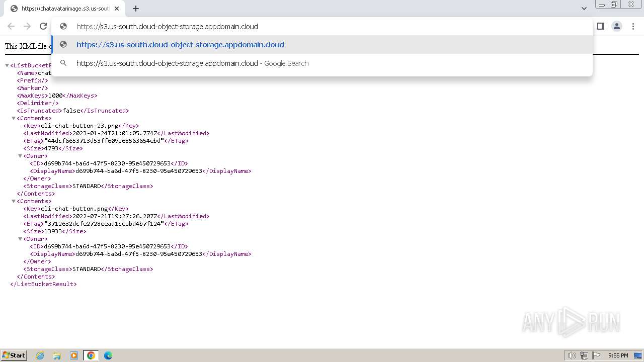Open the Action Center flag icon
This screenshot has height=362, width=644.
(596, 355)
